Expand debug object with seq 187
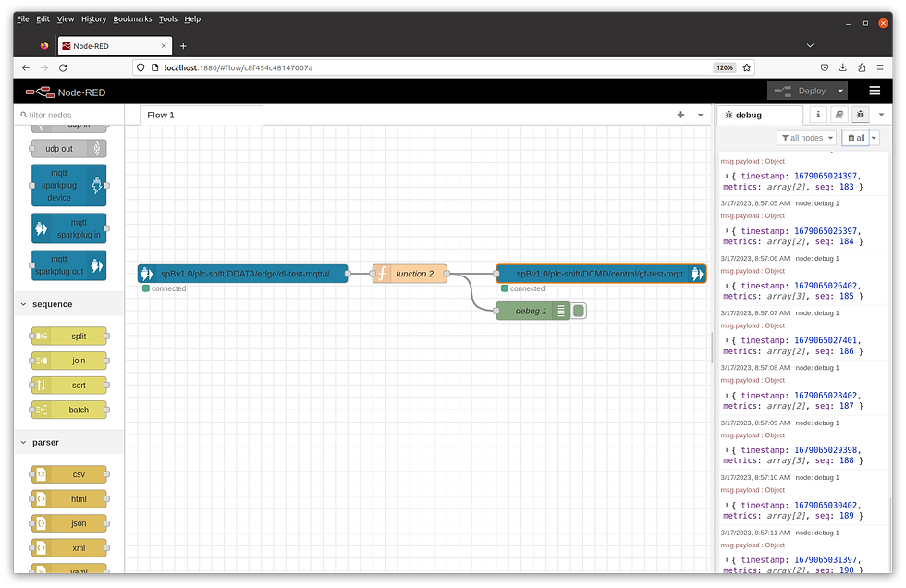Viewport: 906px width, 588px height. click(727, 395)
